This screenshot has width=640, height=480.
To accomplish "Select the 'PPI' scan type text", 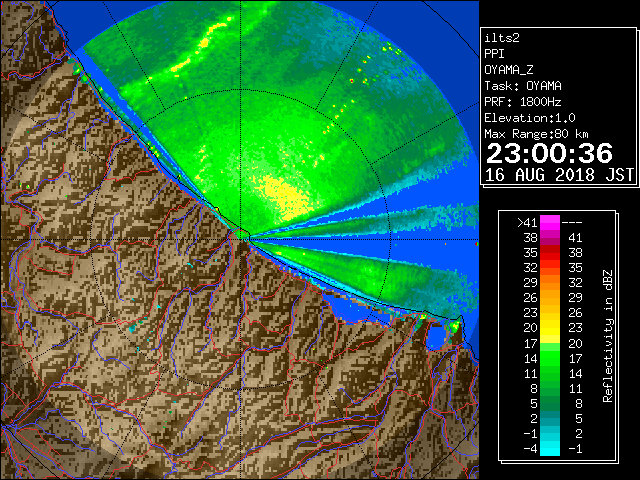I will (494, 54).
